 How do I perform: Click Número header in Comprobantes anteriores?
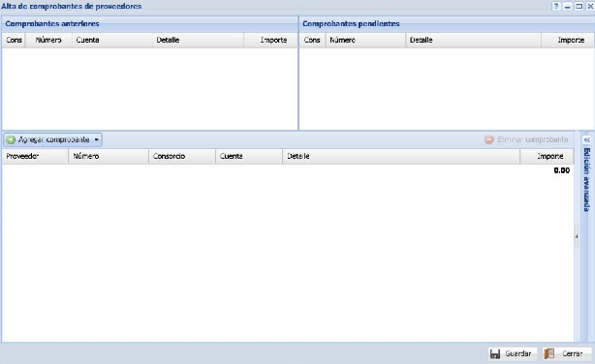[48, 41]
